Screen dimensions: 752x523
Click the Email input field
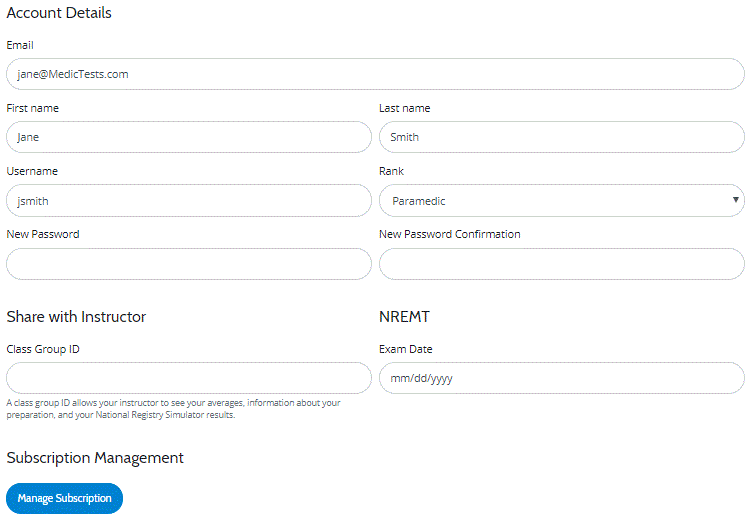(x=375, y=74)
